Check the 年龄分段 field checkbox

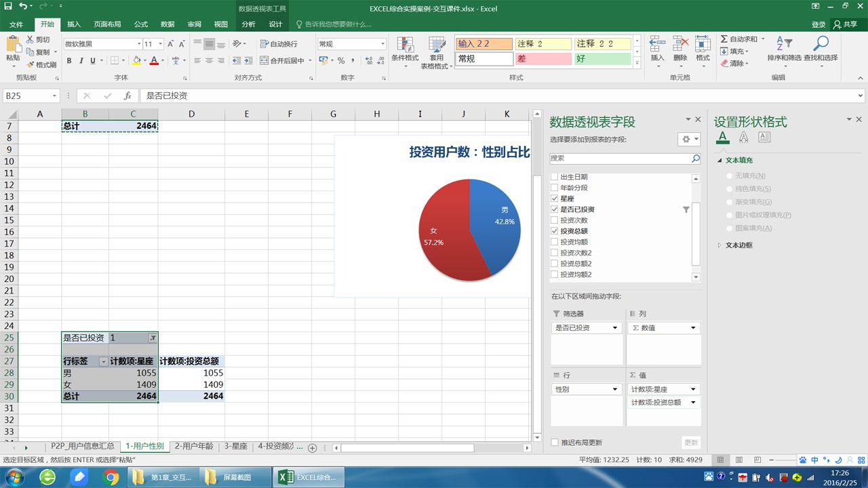[555, 188]
